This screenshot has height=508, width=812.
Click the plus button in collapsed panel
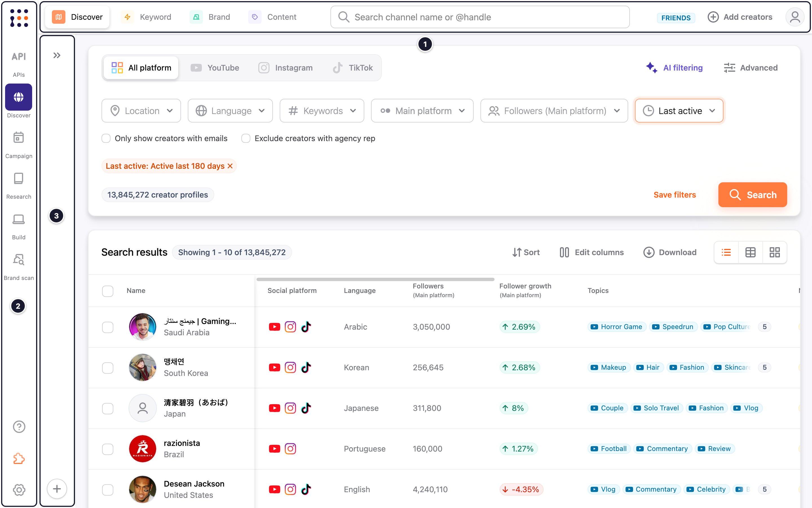click(x=57, y=489)
